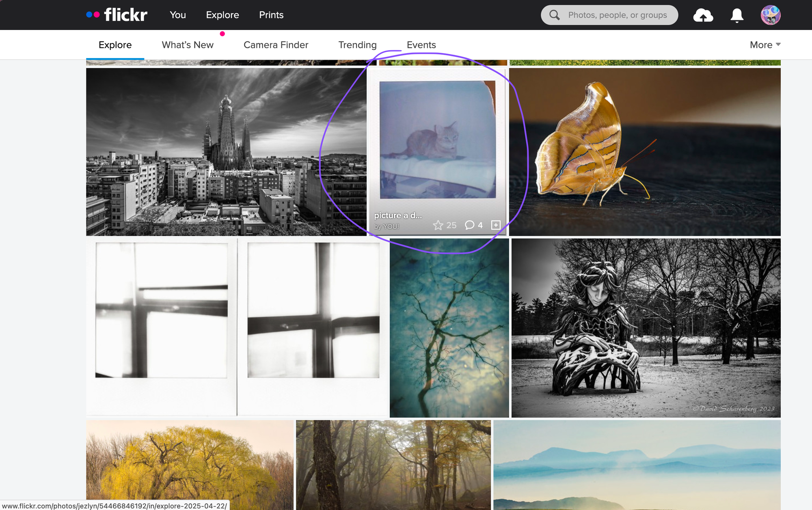
Task: Click the flickr logo
Action: [x=126, y=15]
